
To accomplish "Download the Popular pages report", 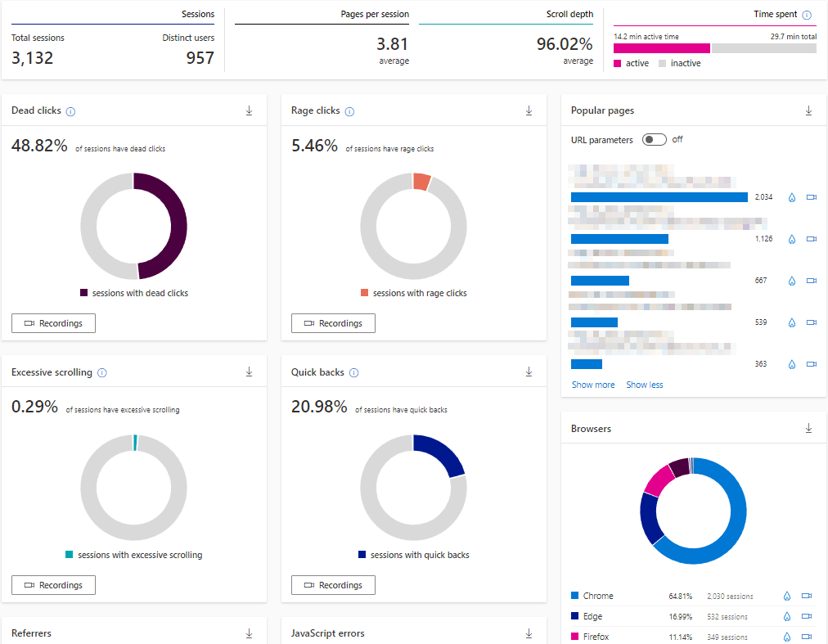I will point(808,110).
